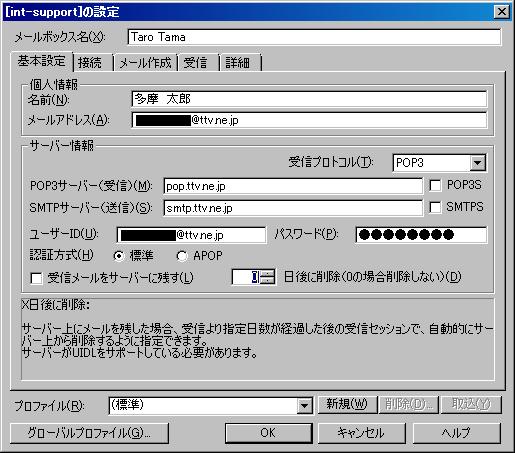Image resolution: width=515 pixels, height=453 pixels.
Task: Click the キャンセル button
Action: (361, 433)
